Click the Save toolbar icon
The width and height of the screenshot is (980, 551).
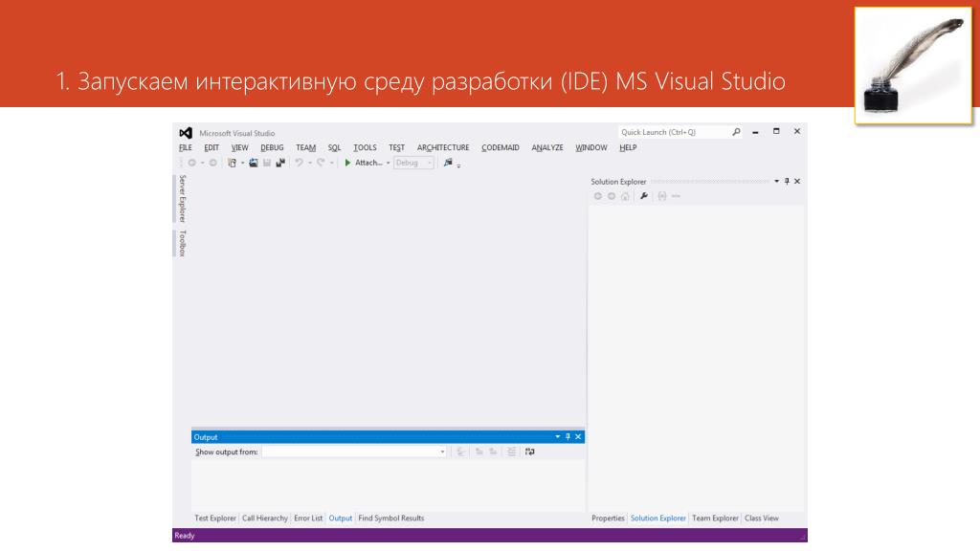coord(267,163)
